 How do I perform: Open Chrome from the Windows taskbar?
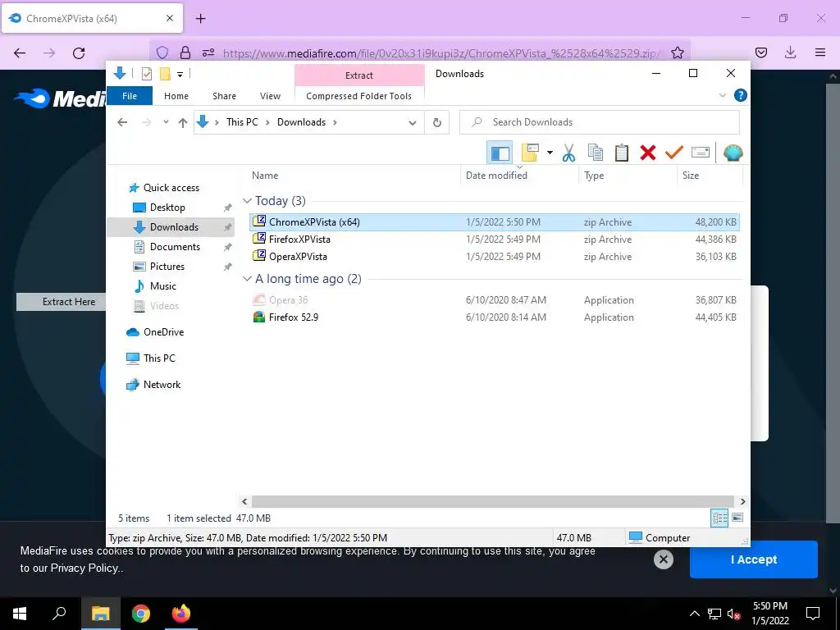(x=141, y=614)
